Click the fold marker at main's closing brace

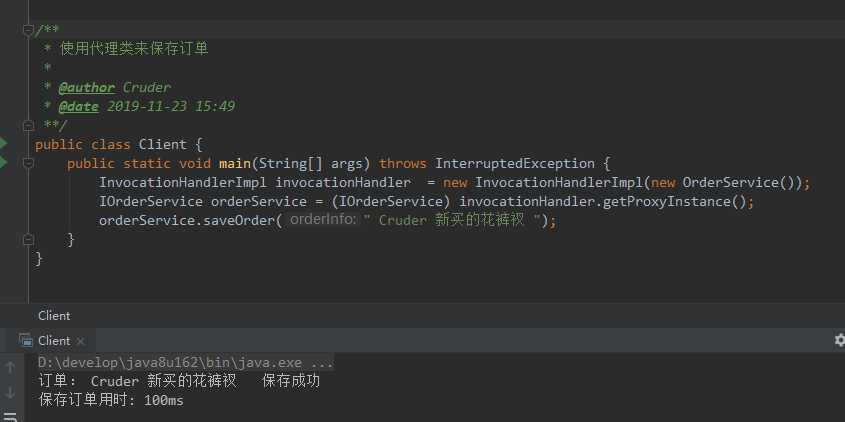(x=29, y=240)
